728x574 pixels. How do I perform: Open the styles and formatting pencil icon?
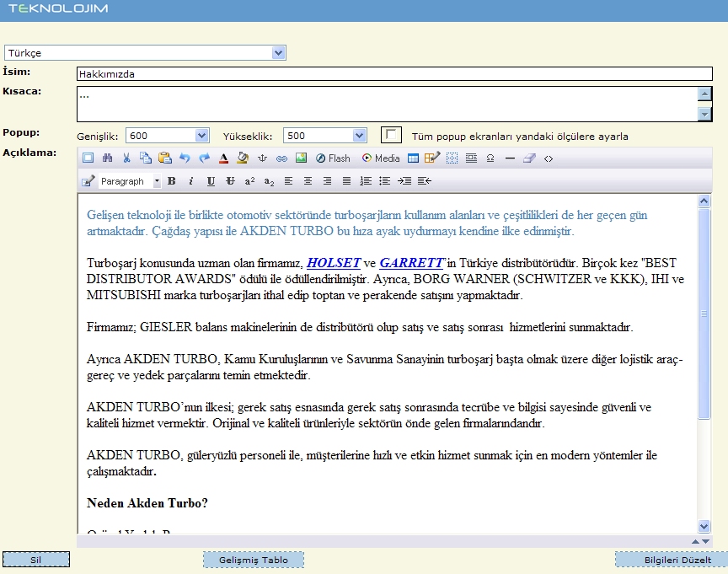coord(88,181)
